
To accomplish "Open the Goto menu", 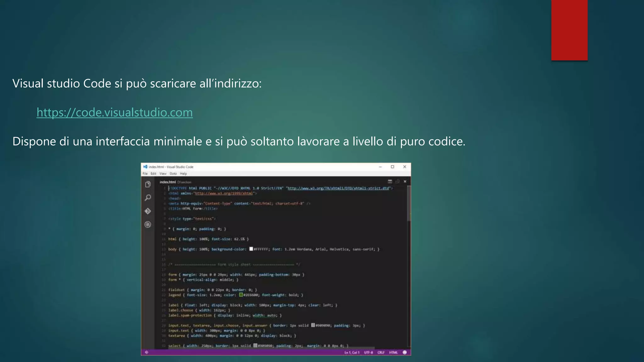I will coord(173,173).
